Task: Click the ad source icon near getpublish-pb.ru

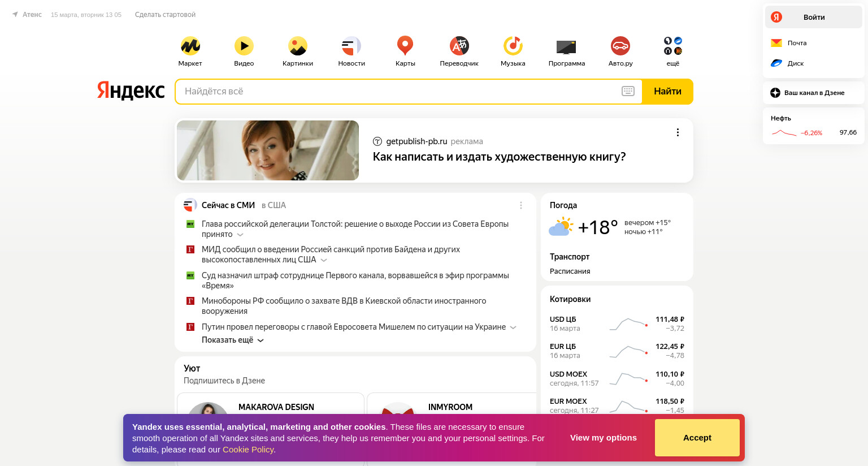Action: pos(377,141)
